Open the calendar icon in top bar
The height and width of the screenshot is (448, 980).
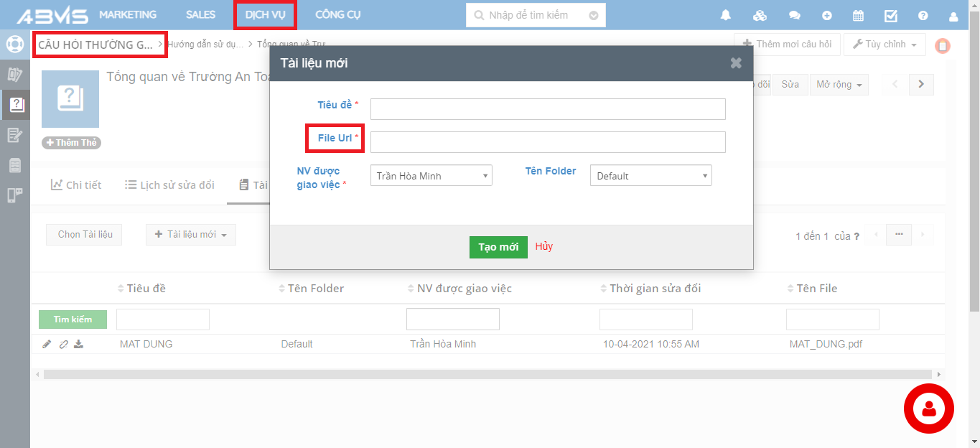point(858,15)
